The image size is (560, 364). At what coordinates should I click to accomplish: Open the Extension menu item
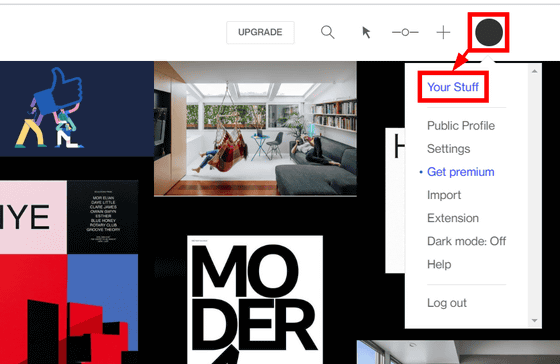[453, 218]
